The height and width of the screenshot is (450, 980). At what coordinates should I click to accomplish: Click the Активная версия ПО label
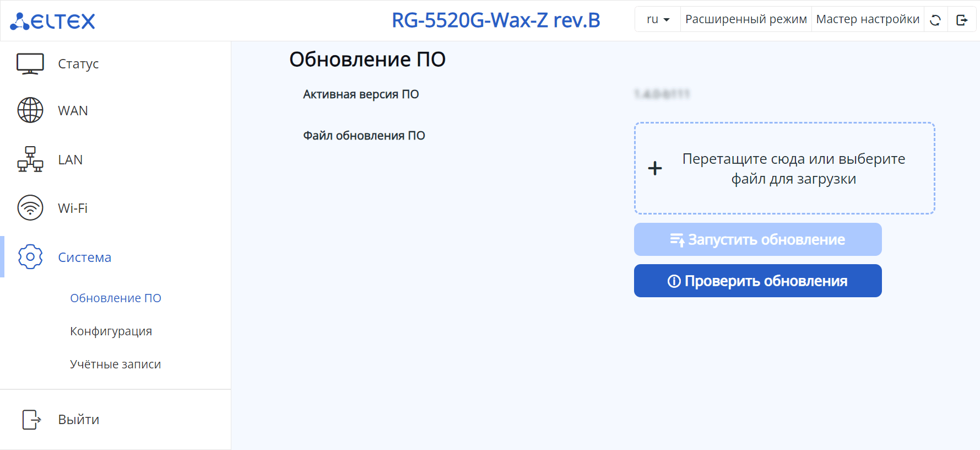click(x=361, y=94)
